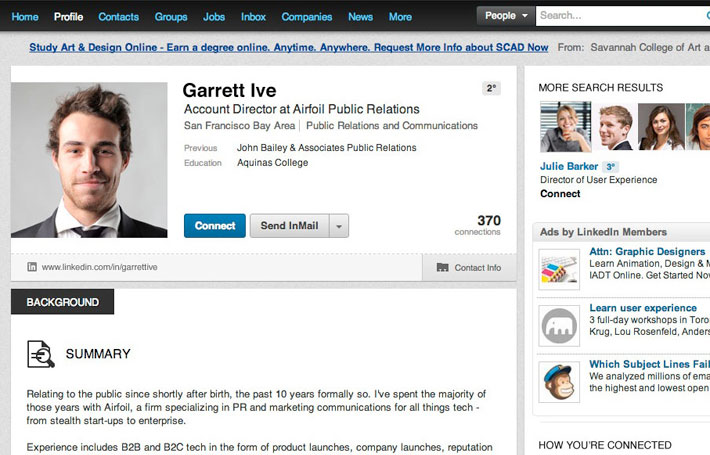Click Director of User Experience text
The width and height of the screenshot is (710, 455).
point(598,180)
